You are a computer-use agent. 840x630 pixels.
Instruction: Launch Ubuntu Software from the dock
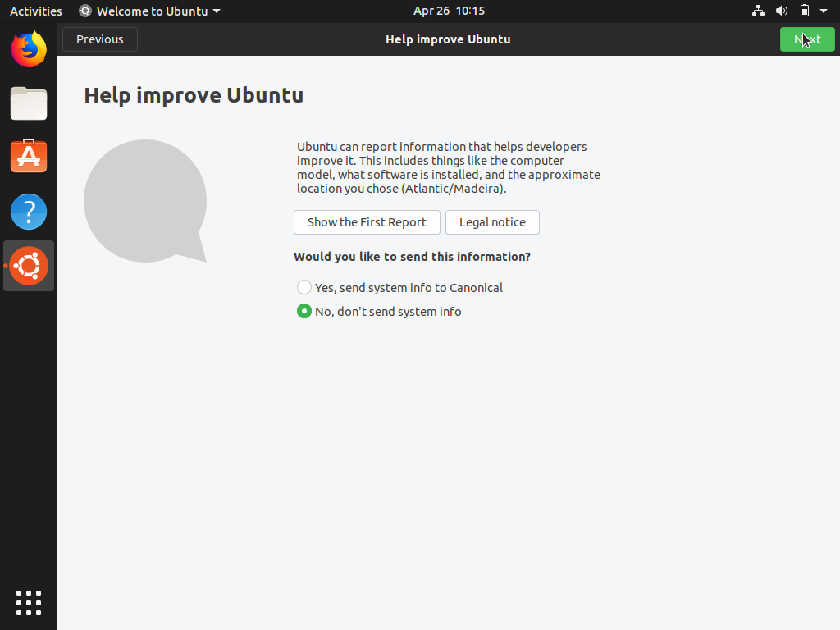[x=29, y=157]
